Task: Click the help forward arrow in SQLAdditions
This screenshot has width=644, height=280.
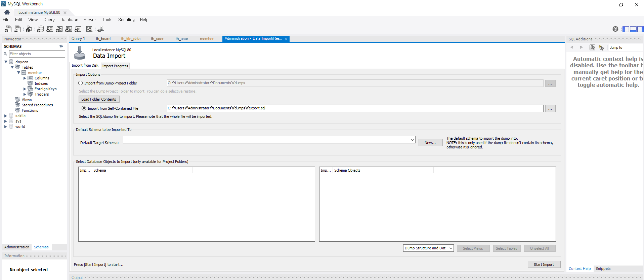Action: [581, 47]
